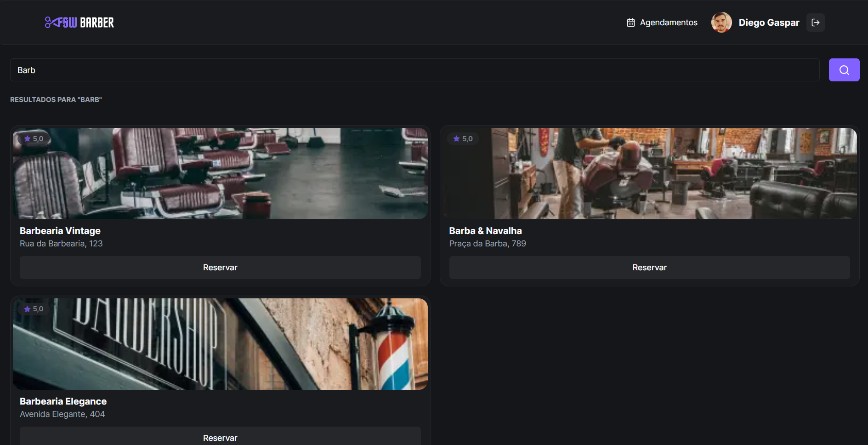Focus the search field containing "Barb"
868x445 pixels.
(414, 70)
